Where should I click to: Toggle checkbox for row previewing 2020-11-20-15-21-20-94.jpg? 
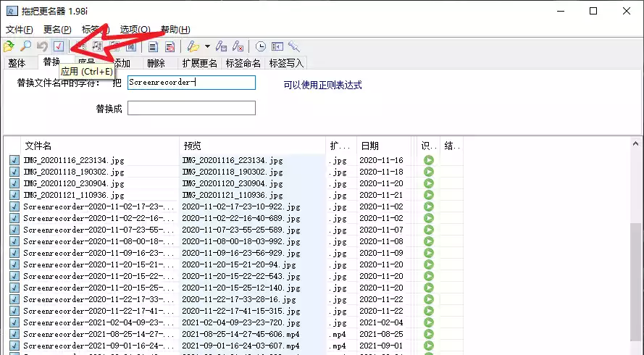tap(14, 264)
